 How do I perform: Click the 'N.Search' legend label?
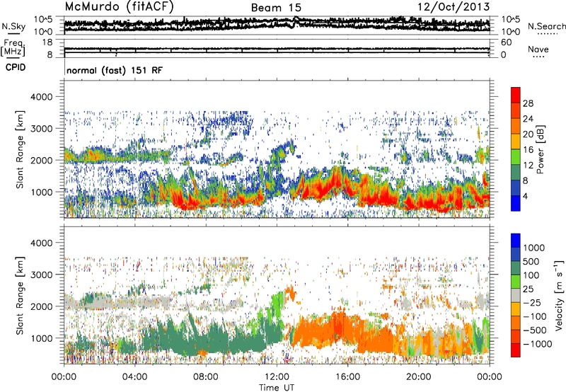546,26
